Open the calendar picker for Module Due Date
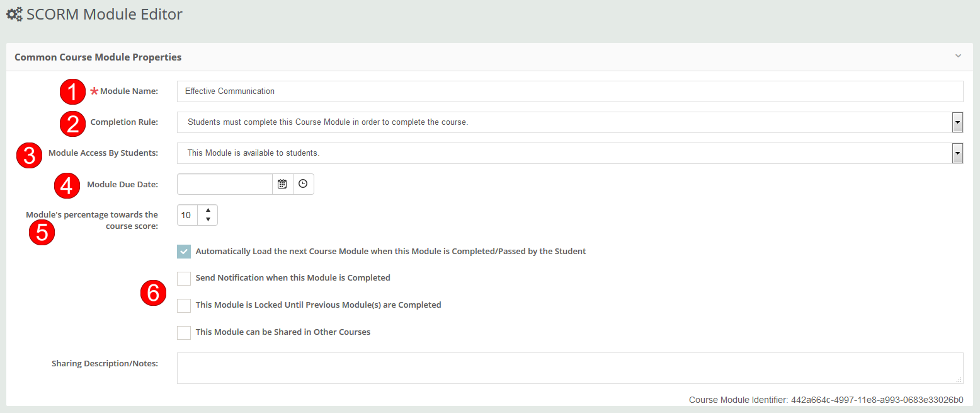Screen dimensions: 980x413 point(282,184)
